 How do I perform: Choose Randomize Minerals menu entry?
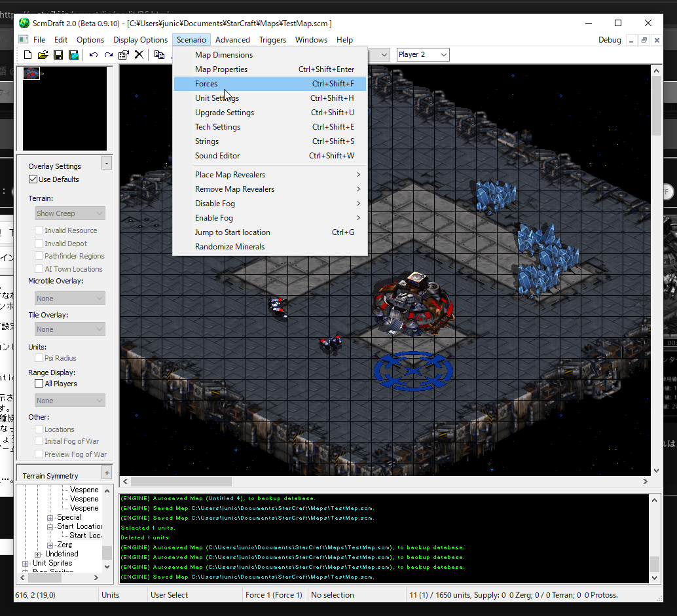coord(230,247)
